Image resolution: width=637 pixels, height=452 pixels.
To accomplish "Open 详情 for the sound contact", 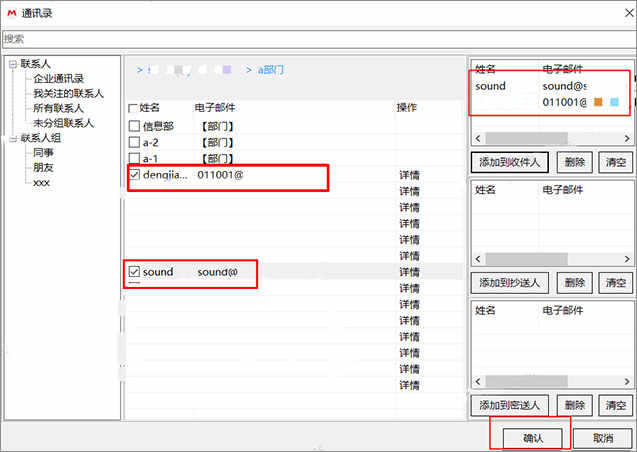I will click(x=409, y=272).
